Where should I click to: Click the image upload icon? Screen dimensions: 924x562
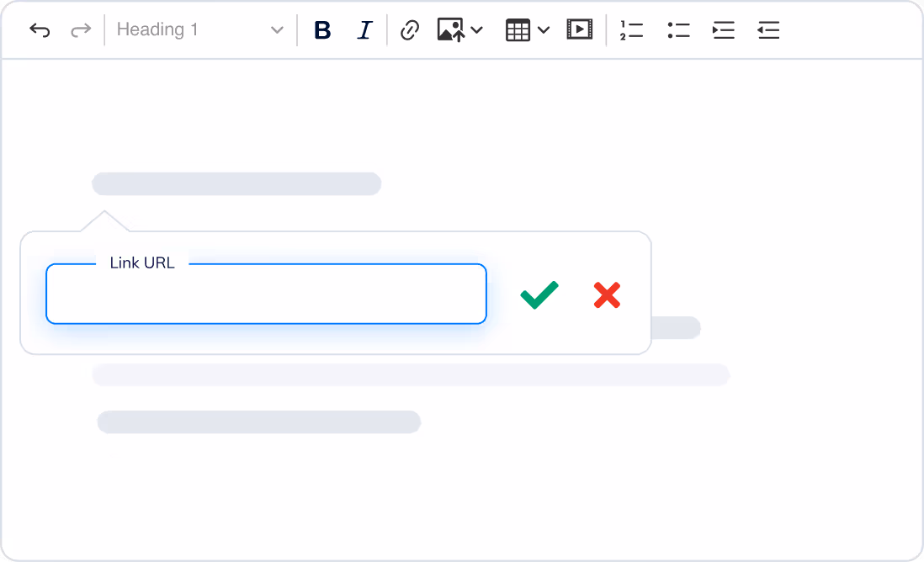tap(451, 30)
